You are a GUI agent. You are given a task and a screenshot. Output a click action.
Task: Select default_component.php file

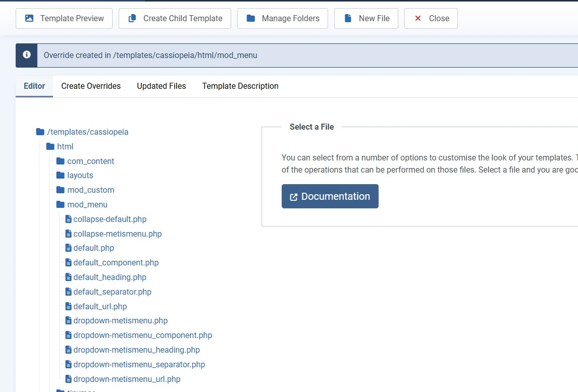[x=112, y=263]
